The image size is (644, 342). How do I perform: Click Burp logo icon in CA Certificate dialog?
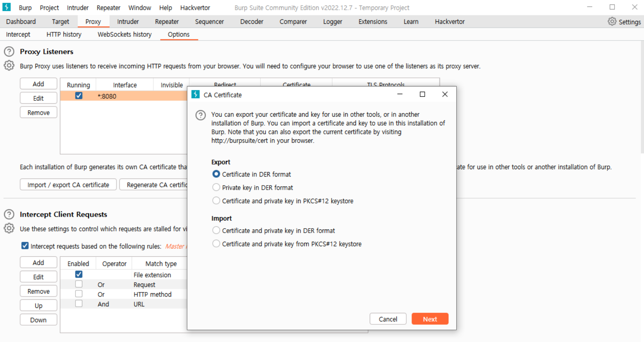(196, 94)
